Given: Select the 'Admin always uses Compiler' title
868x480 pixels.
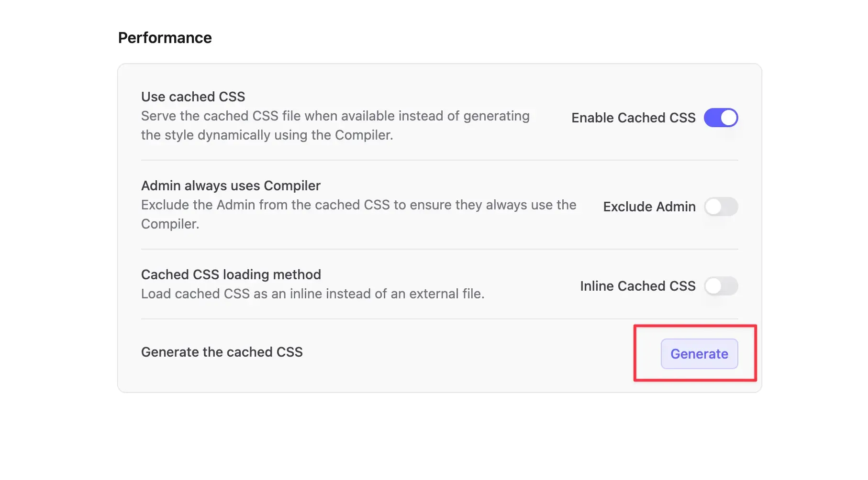Looking at the screenshot, I should point(231,185).
